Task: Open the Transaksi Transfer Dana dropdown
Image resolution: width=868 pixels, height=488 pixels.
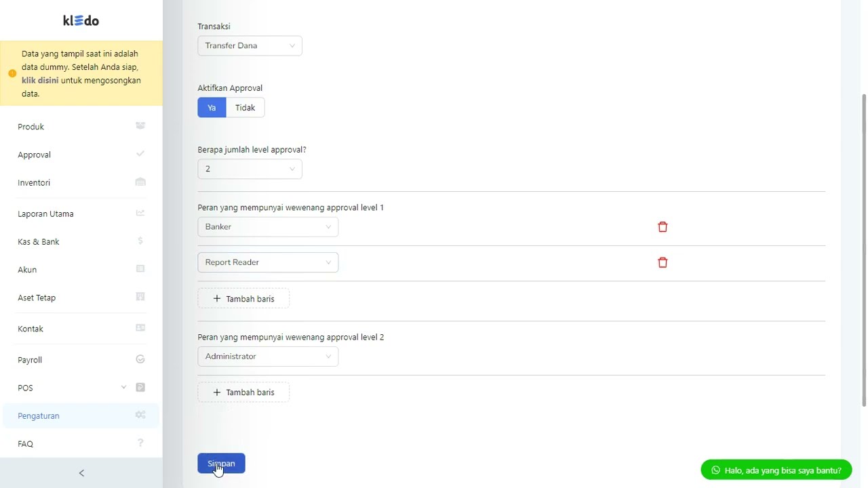Action: [250, 45]
